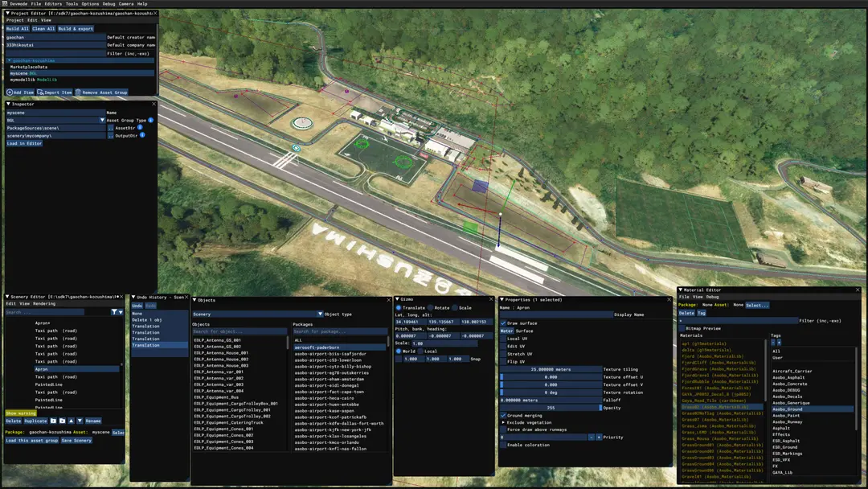Click info icon beside OutputDir
Screen dimensions: 868x489
(x=142, y=135)
